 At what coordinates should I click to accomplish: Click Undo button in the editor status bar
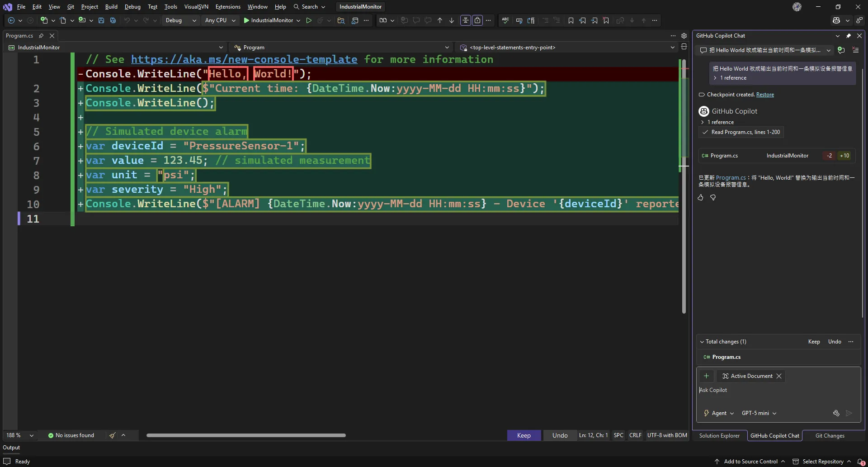[560, 435]
